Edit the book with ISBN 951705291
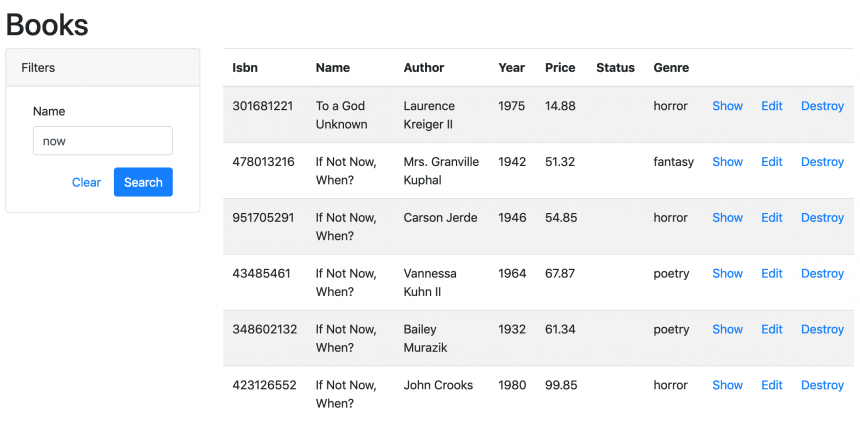 click(x=772, y=218)
